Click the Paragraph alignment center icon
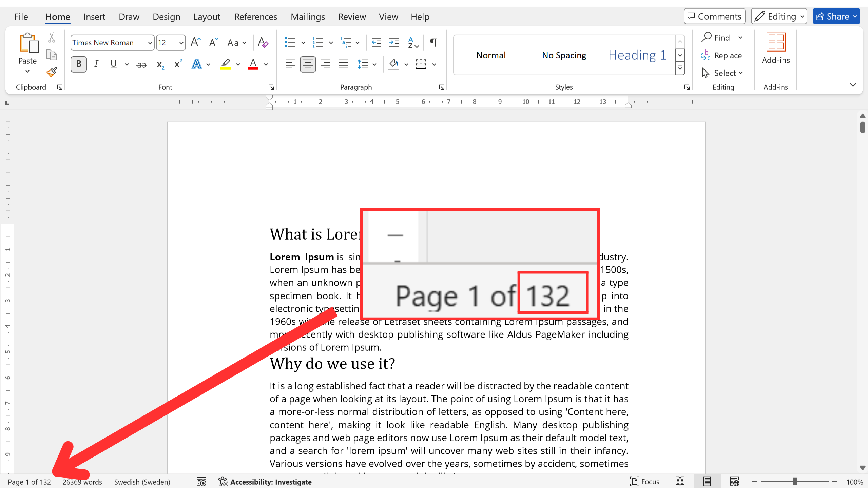Viewport: 868px width, 488px height. 307,64
